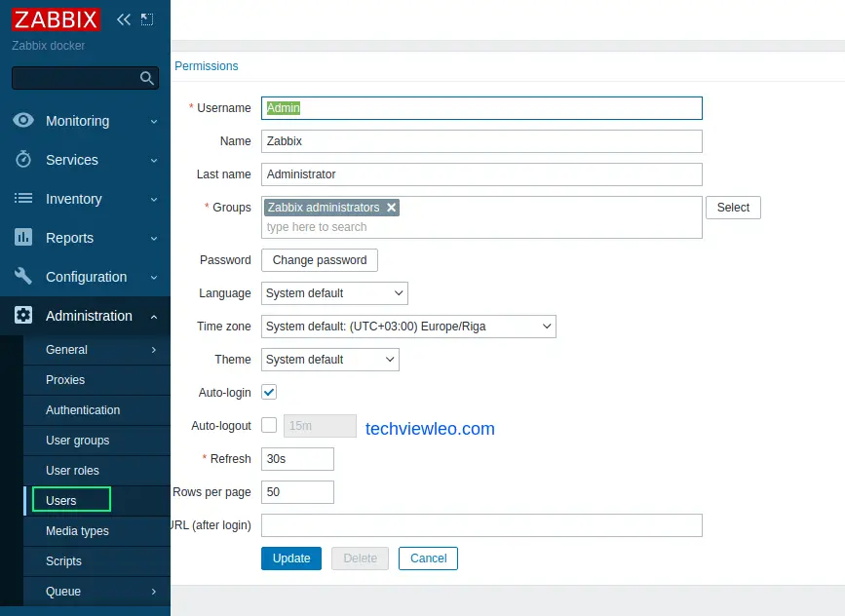Image resolution: width=845 pixels, height=616 pixels.
Task: Click the Username input field
Action: [x=481, y=108]
